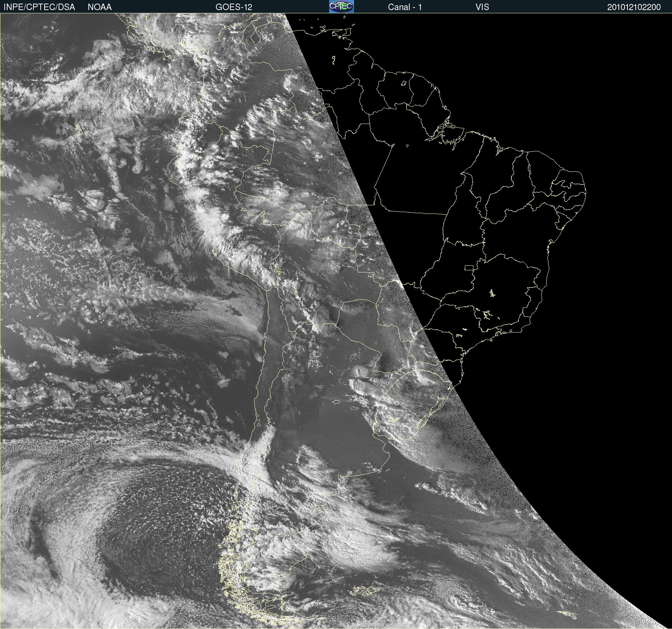
Task: Click the VIS channel label
Action: (482, 7)
